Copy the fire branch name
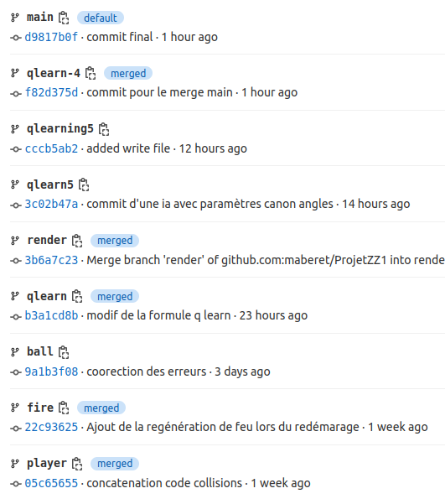The image size is (445, 504). 64,408
